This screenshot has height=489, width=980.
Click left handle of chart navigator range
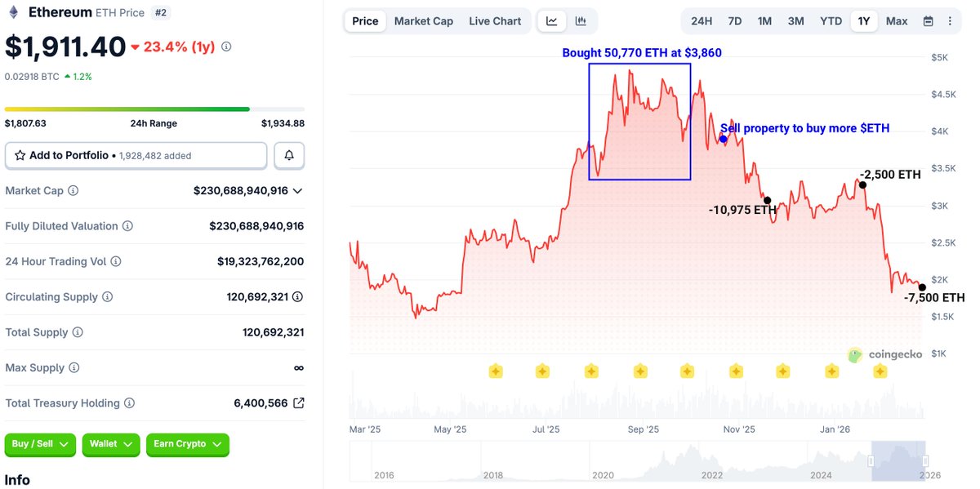pos(871,461)
